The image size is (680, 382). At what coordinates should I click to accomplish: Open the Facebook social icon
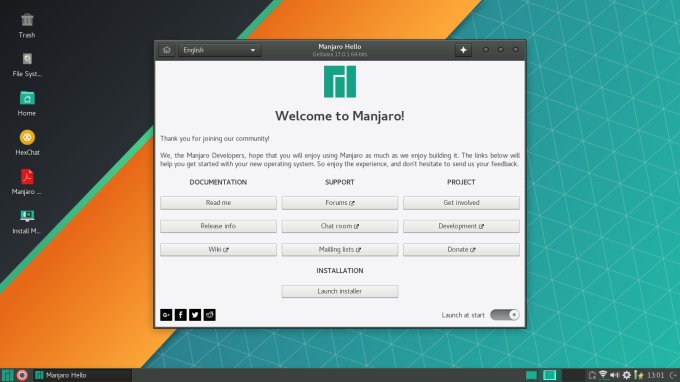point(180,315)
